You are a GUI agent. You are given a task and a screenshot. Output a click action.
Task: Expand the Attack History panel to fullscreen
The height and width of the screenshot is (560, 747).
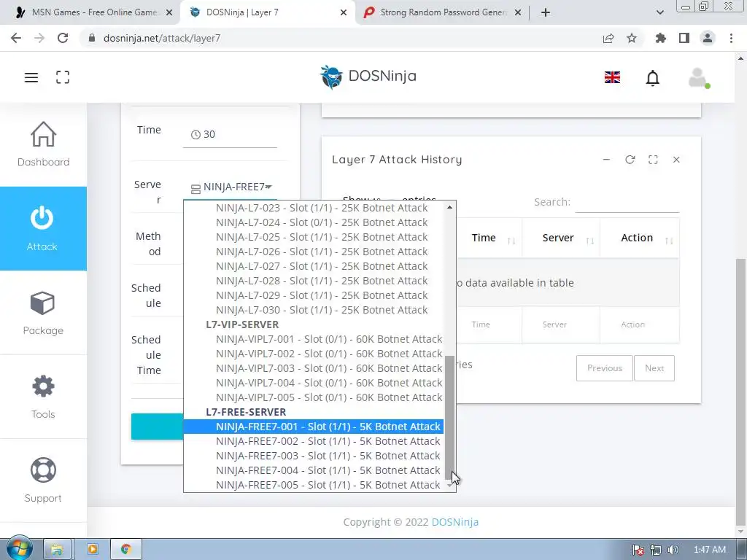pos(653,160)
